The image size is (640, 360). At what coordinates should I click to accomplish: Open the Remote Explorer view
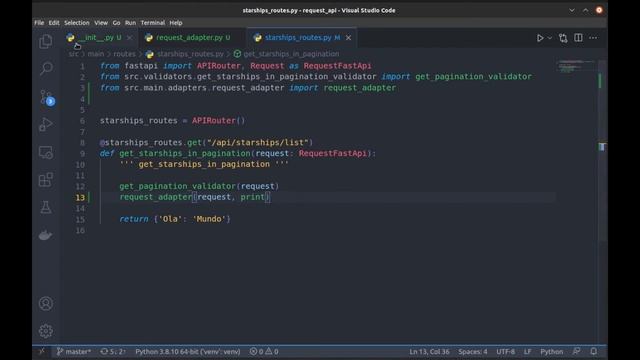46,152
